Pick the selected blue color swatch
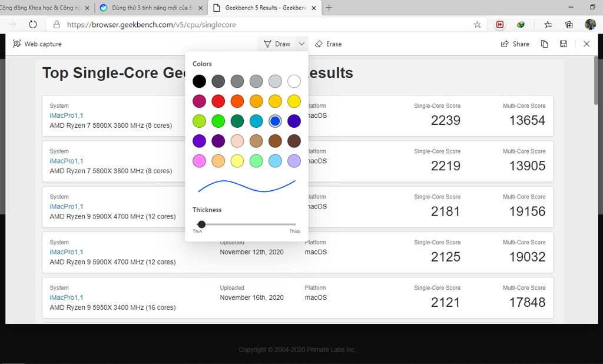The image size is (603, 364). point(275,121)
